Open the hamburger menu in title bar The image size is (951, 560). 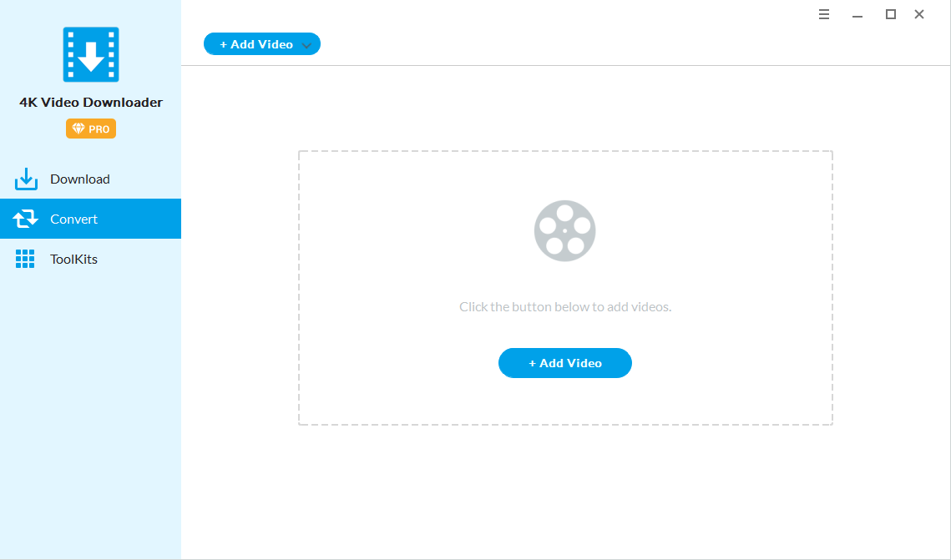823,14
